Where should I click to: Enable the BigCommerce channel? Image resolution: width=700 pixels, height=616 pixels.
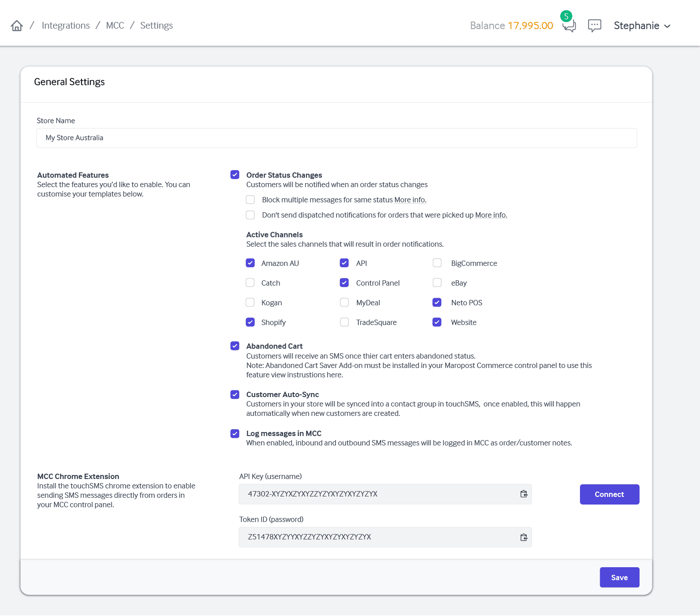(x=437, y=263)
